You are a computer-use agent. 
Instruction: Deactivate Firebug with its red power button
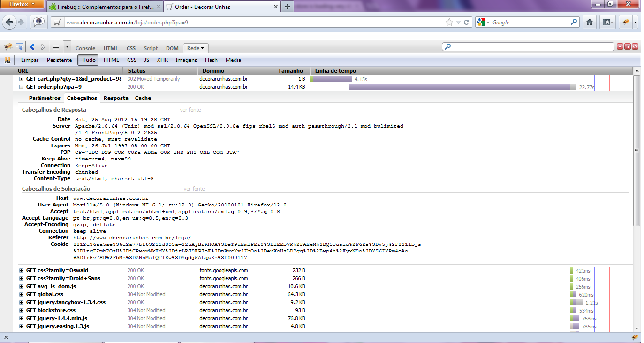[x=635, y=46]
